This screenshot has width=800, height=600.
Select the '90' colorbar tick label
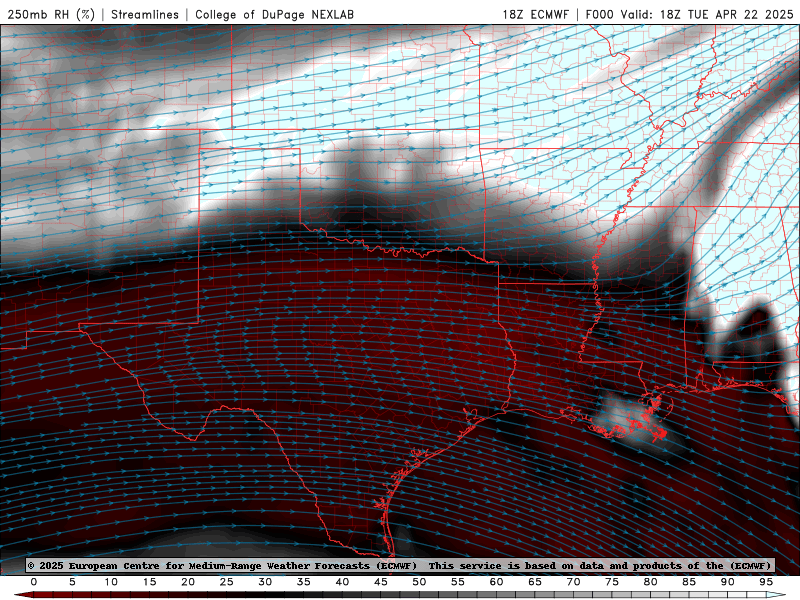[x=727, y=582]
